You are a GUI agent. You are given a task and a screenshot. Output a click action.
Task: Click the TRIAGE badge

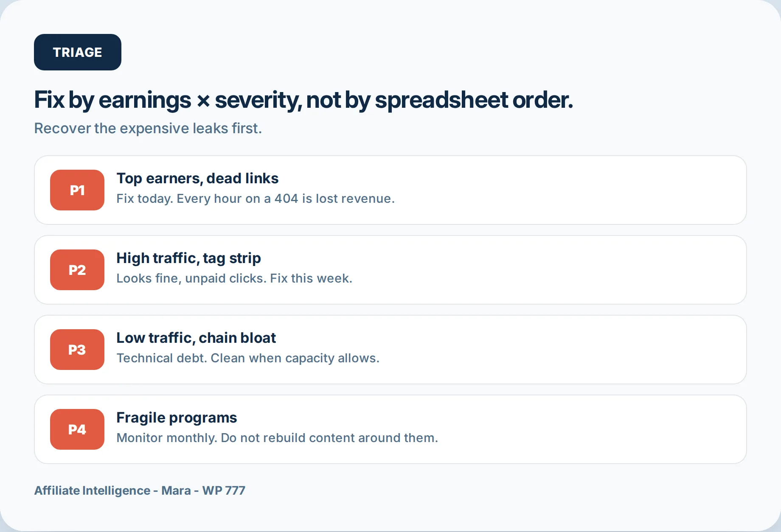click(x=78, y=52)
